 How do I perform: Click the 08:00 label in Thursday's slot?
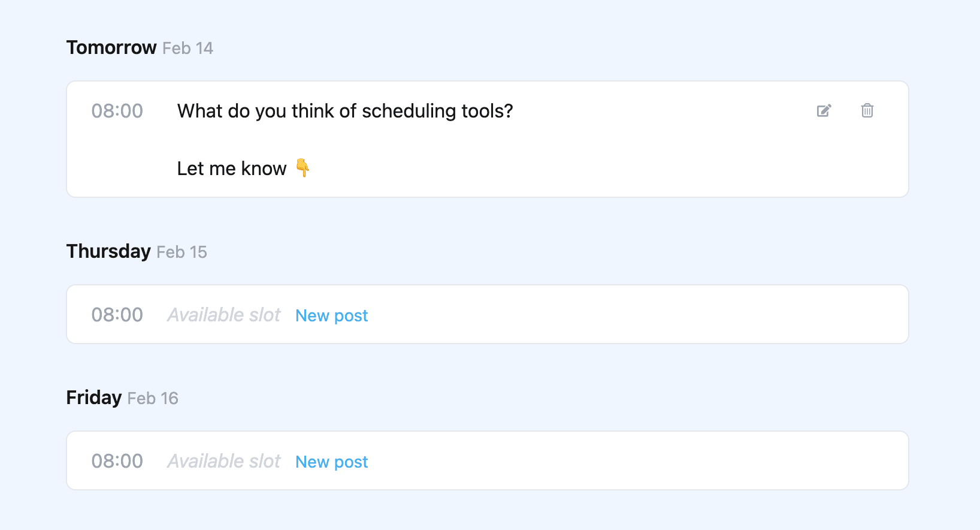click(x=117, y=314)
